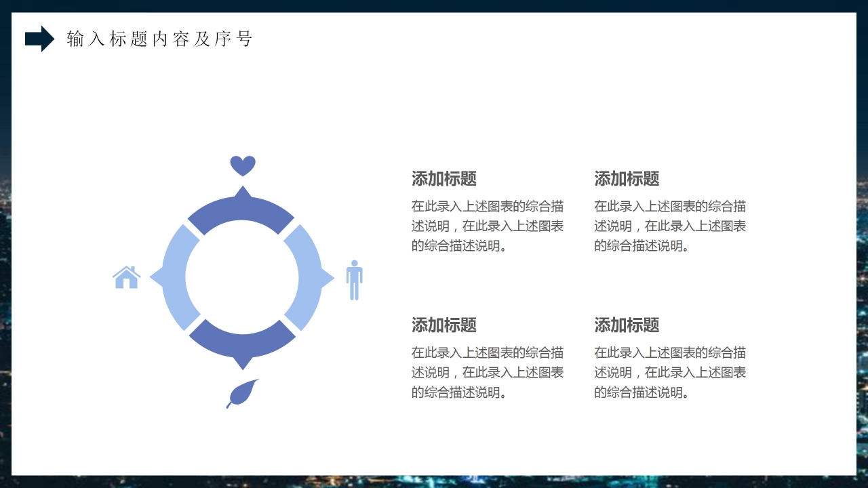
Task: Select the downward arrow point below the ring
Action: pyautogui.click(x=241, y=360)
